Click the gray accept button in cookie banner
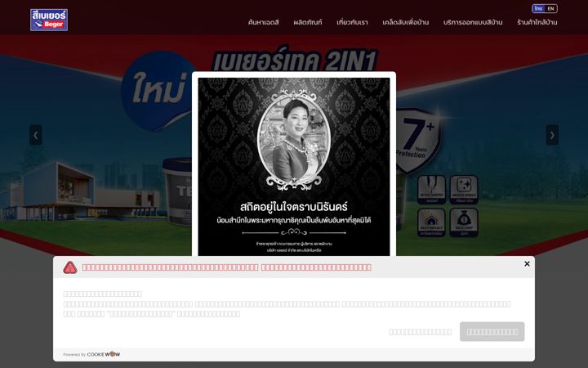Image resolution: width=588 pixels, height=368 pixels. tap(492, 331)
